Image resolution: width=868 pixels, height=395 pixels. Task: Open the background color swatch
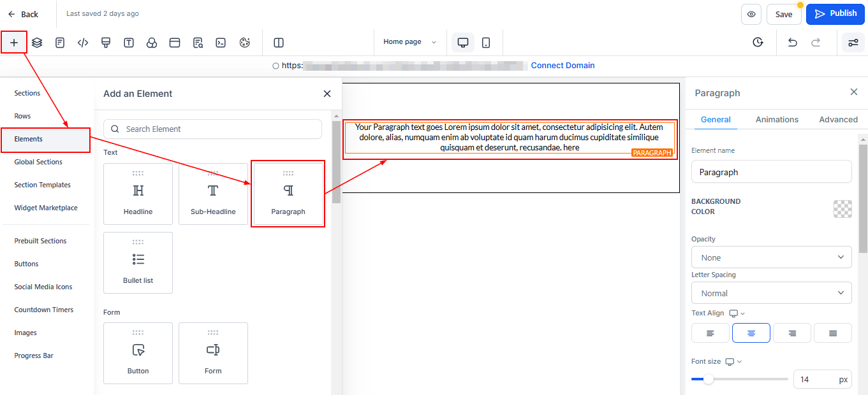[842, 209]
